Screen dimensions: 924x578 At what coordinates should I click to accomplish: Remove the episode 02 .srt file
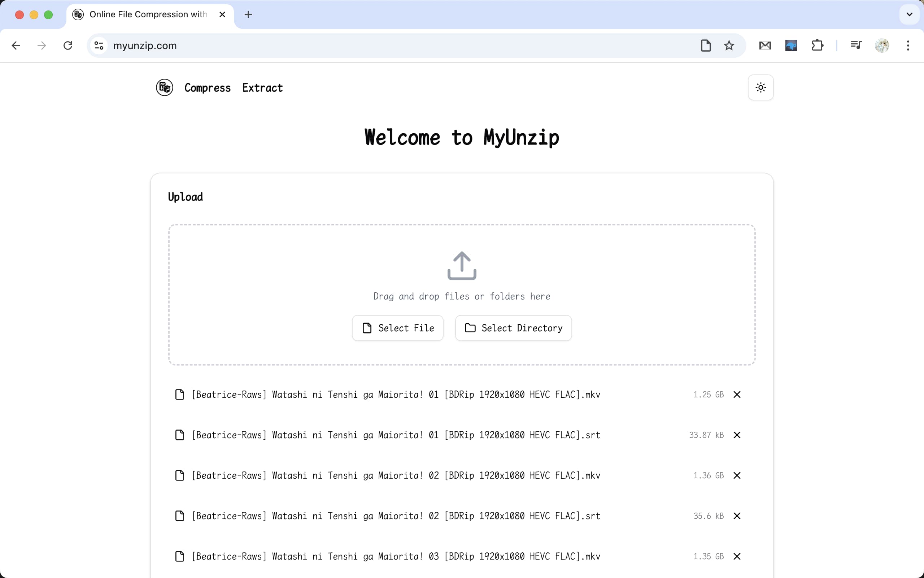click(737, 516)
